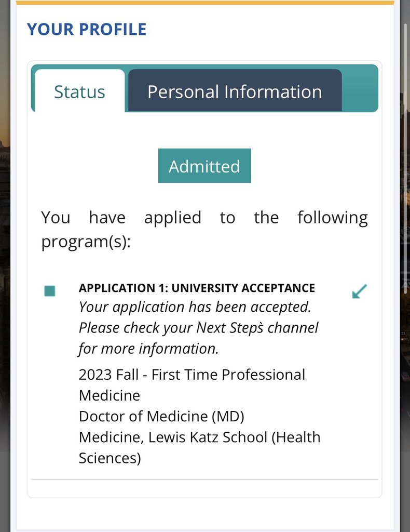Select the Status tab
410x532 pixels.
[x=79, y=92]
